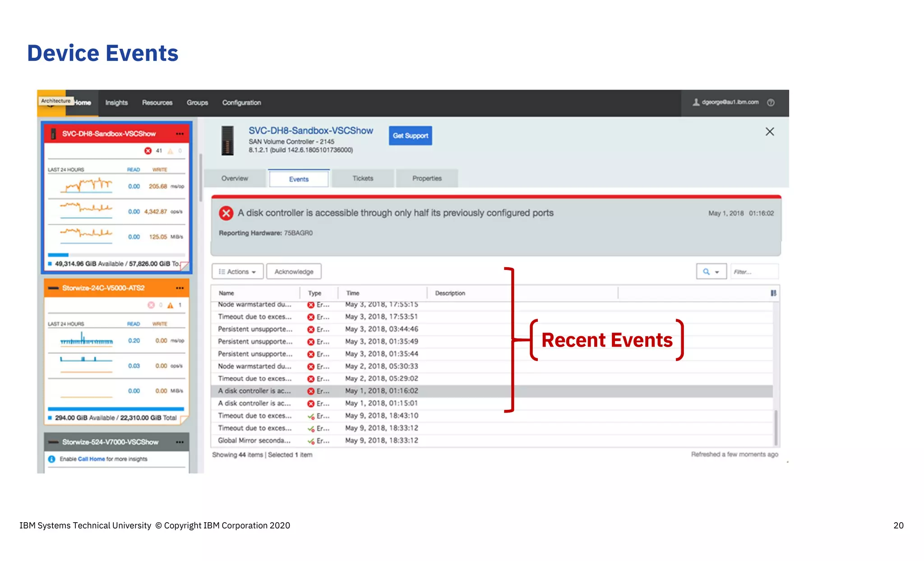Select the 'Node warmstarted du...' May 3 17:55:15 row
This screenshot has height=561, width=924.
pyautogui.click(x=492, y=305)
